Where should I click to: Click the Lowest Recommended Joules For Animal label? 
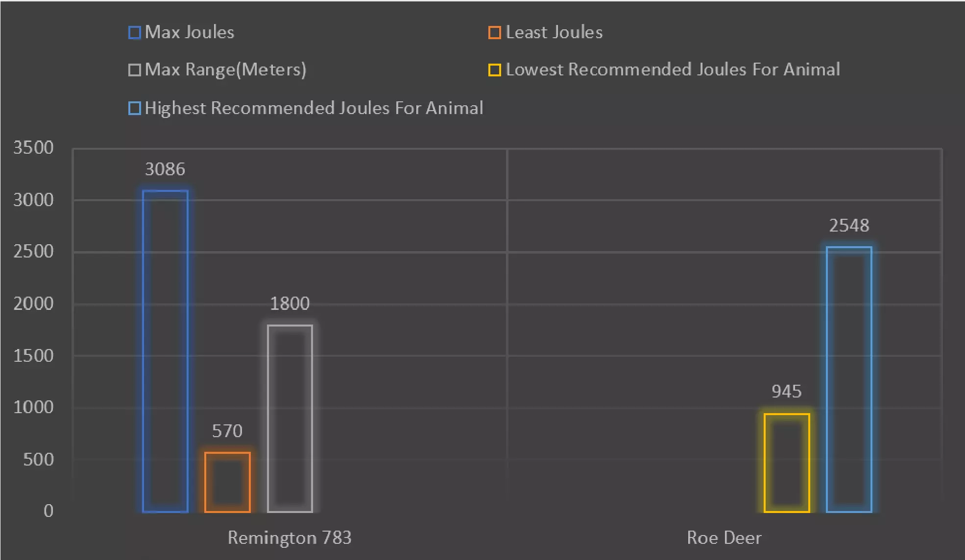pyautogui.click(x=673, y=70)
